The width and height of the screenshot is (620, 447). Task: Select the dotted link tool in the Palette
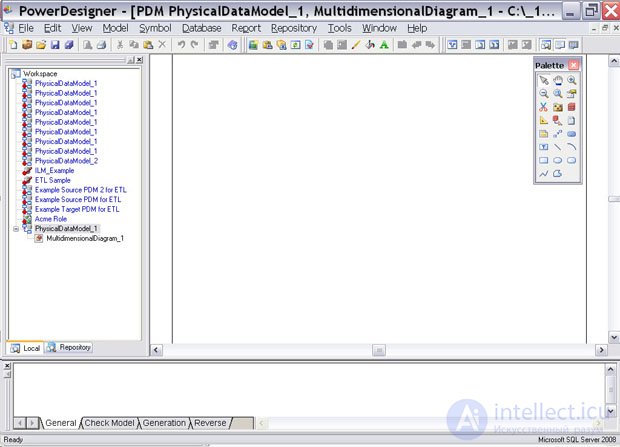[x=558, y=134]
